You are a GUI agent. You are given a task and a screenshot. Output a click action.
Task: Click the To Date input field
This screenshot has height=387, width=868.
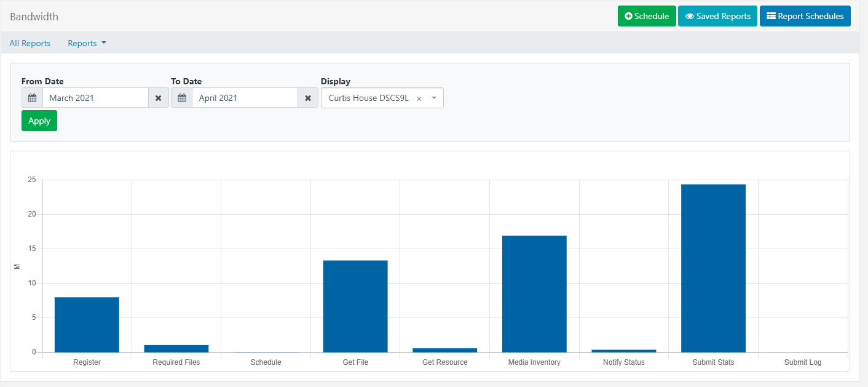point(245,97)
